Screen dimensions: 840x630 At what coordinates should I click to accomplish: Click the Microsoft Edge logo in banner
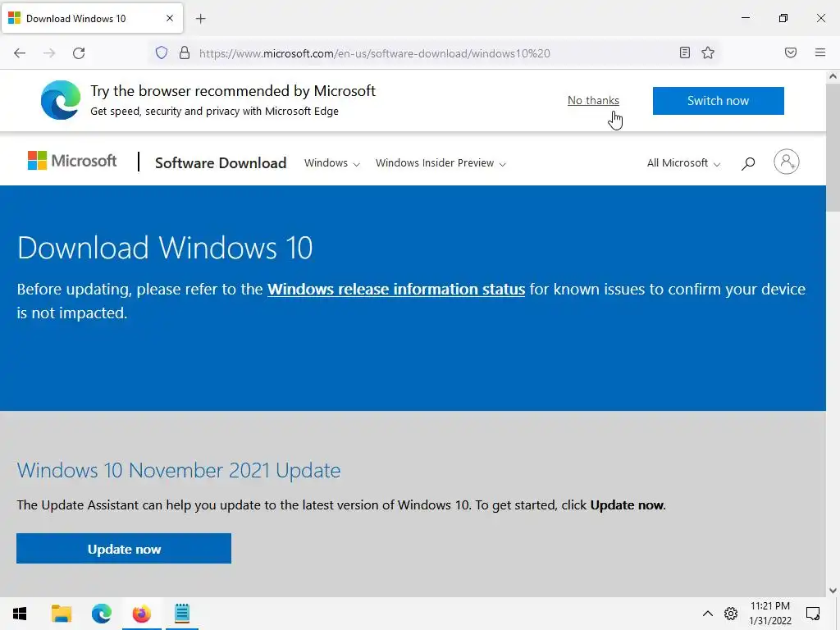(x=61, y=100)
